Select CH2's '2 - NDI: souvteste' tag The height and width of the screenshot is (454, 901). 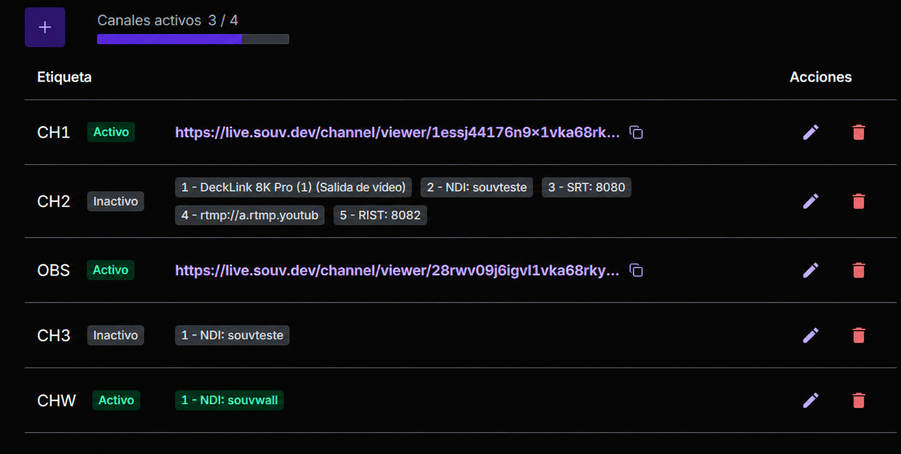tap(477, 187)
